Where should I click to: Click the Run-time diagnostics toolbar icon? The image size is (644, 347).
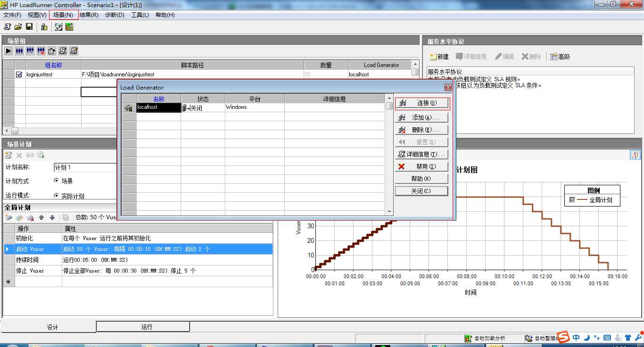(x=58, y=27)
